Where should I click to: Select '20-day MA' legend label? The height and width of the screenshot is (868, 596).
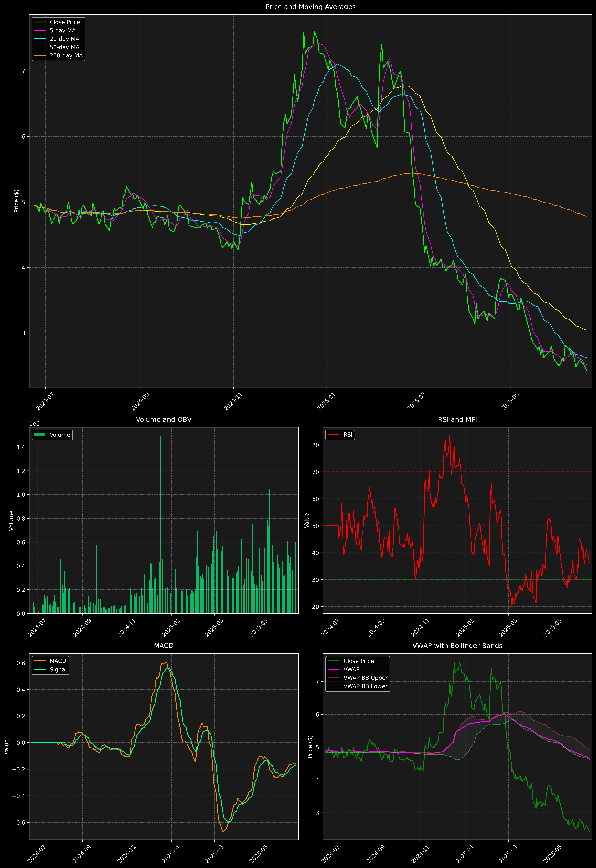click(65, 39)
